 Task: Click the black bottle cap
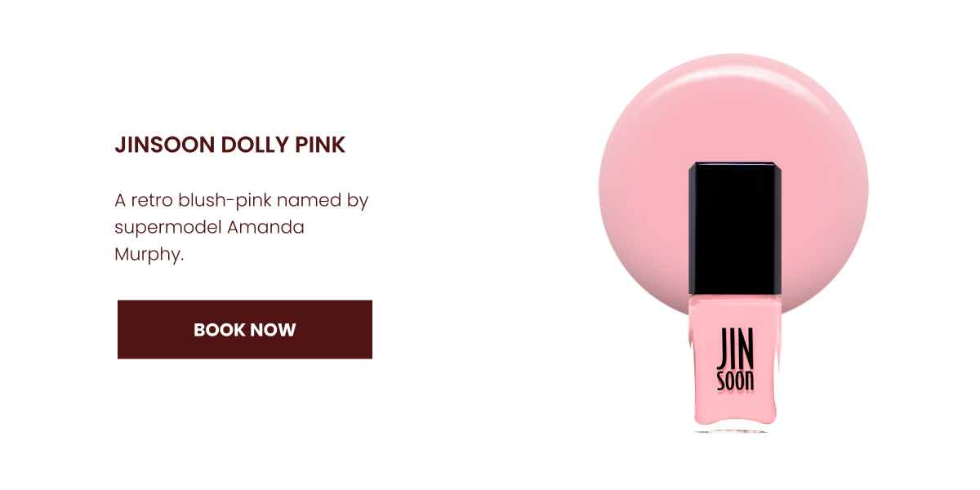pos(732,229)
